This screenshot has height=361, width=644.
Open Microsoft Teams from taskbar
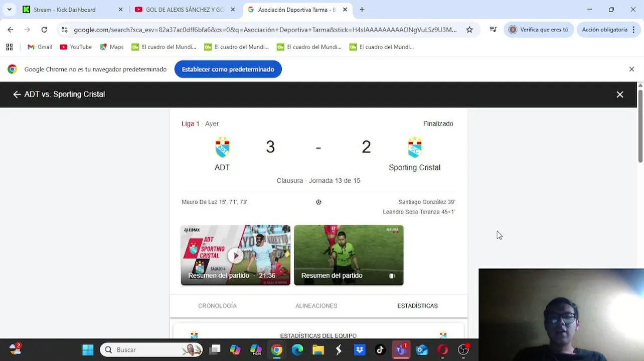pos(401,350)
